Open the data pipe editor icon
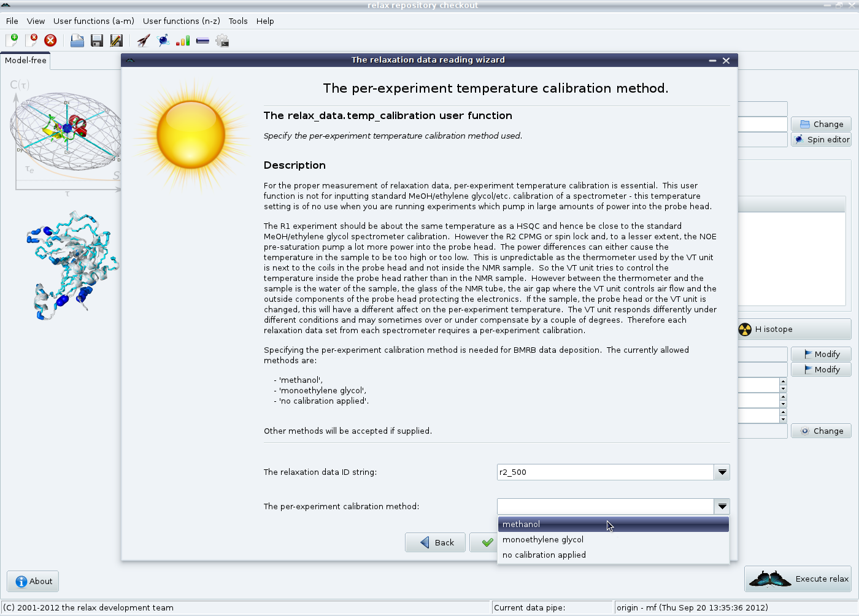Image resolution: width=859 pixels, height=616 pixels. click(202, 40)
